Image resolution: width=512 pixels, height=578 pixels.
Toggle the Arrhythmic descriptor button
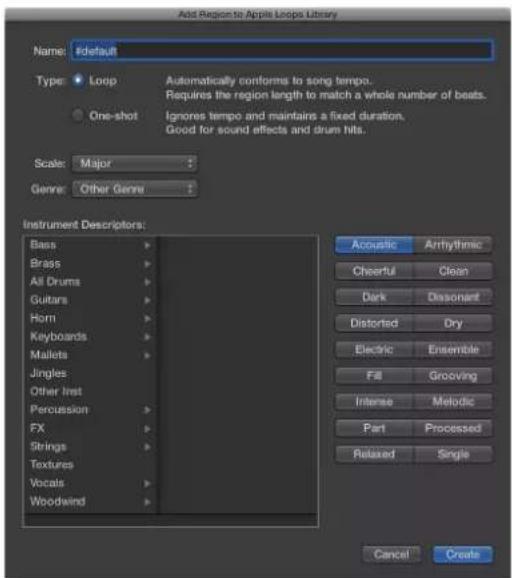[453, 245]
